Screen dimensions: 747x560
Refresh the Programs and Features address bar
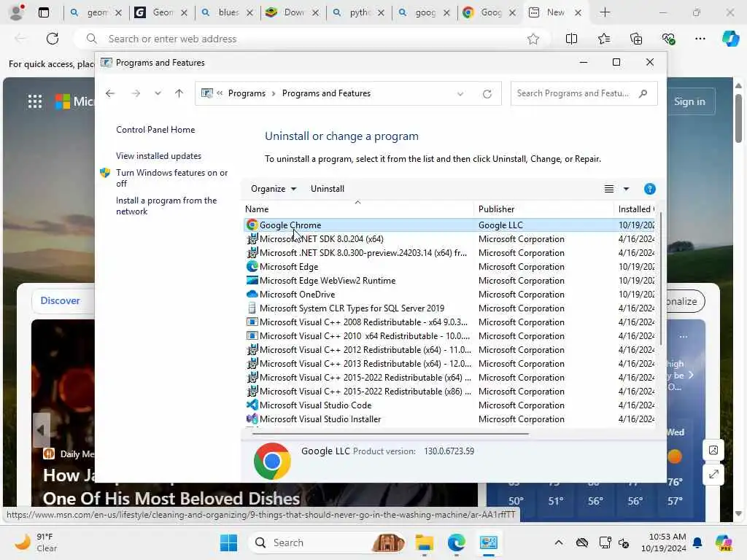(x=487, y=94)
